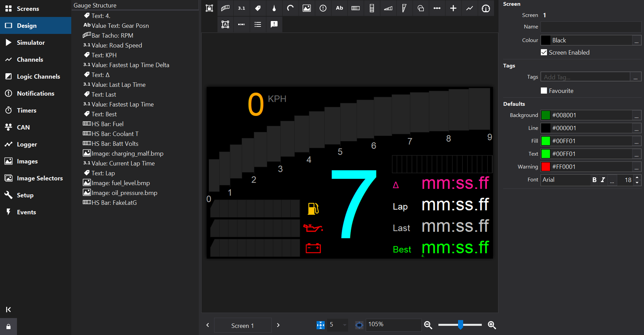Open the Colour Black picker ellipsis
The height and width of the screenshot is (335, 644).
click(x=637, y=40)
